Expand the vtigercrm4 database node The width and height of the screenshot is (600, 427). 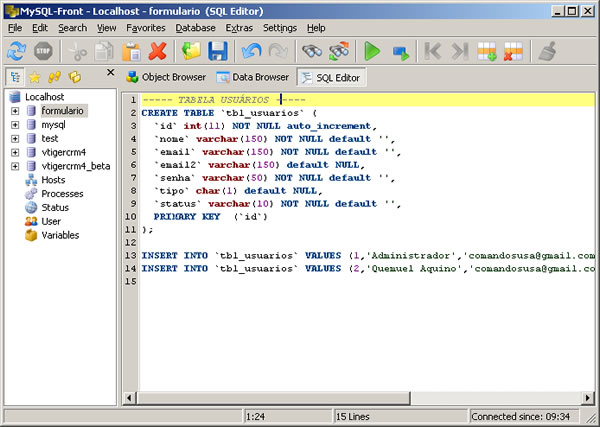[15, 152]
